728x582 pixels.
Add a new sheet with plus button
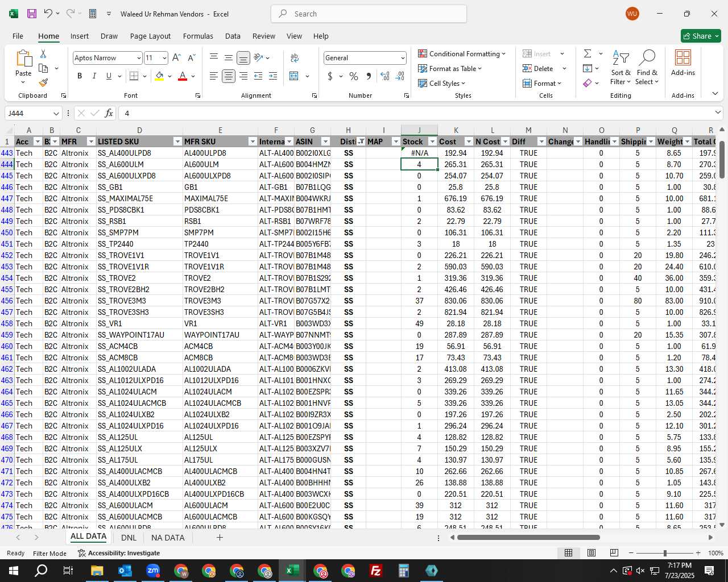(x=220, y=537)
